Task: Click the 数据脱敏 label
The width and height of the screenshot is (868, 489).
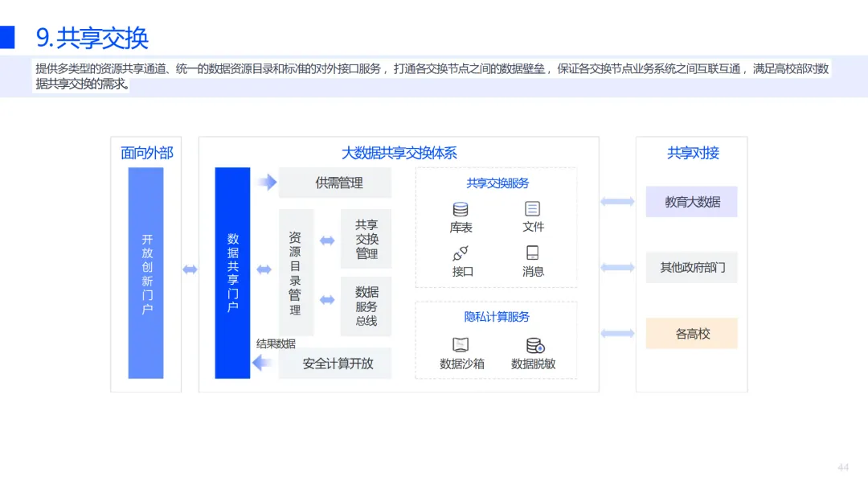Action: tap(533, 364)
